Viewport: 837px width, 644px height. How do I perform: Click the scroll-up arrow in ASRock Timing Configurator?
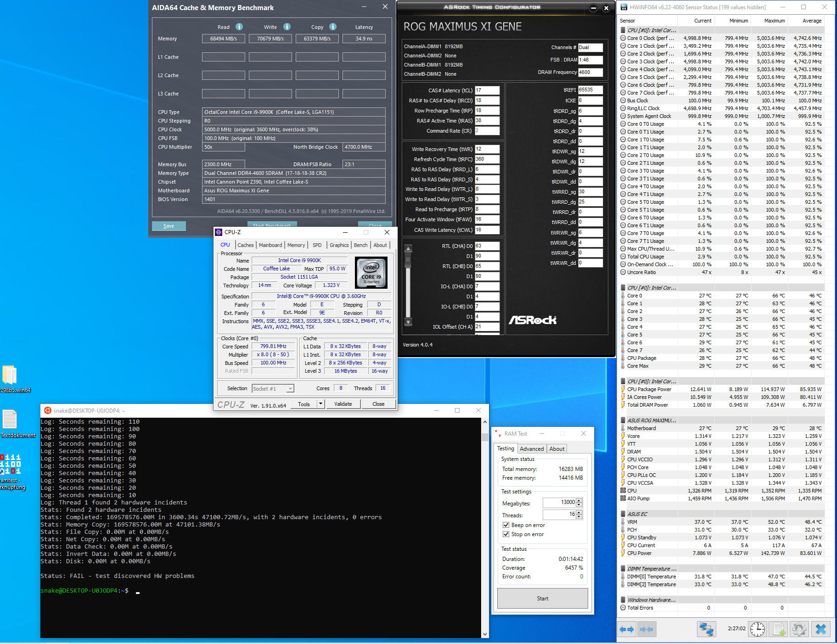pyautogui.click(x=408, y=249)
